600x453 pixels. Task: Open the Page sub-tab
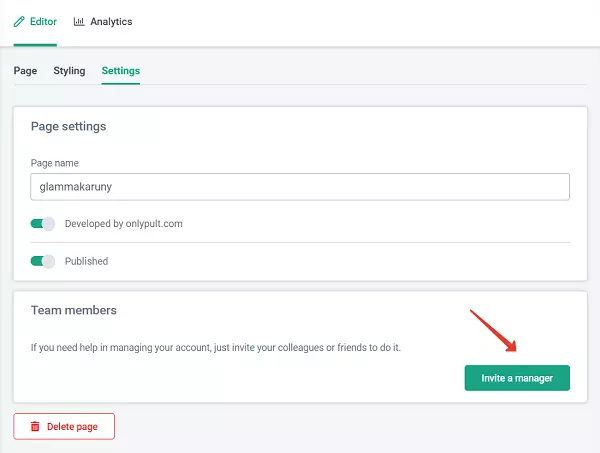[x=25, y=71]
